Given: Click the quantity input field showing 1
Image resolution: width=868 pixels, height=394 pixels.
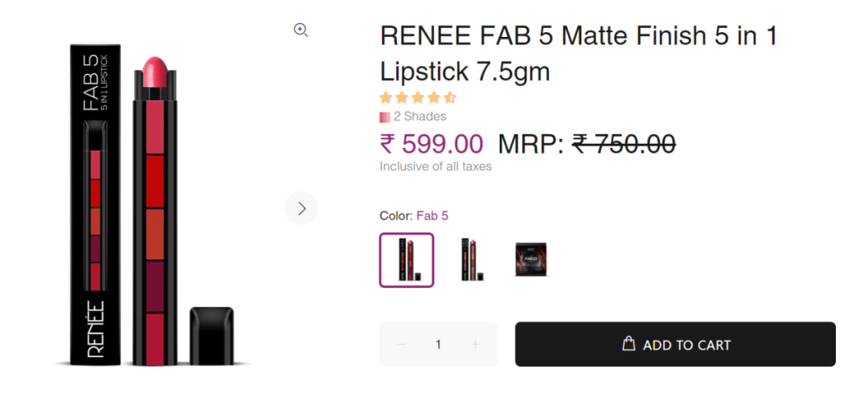Looking at the screenshot, I should tap(438, 344).
